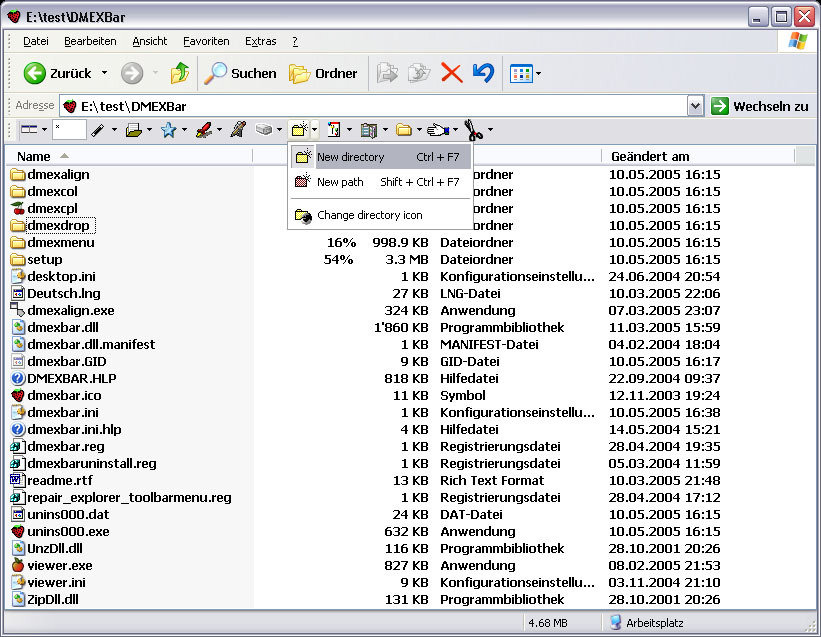Click the blue star favorites icon
This screenshot has height=637, width=821.
[x=169, y=130]
